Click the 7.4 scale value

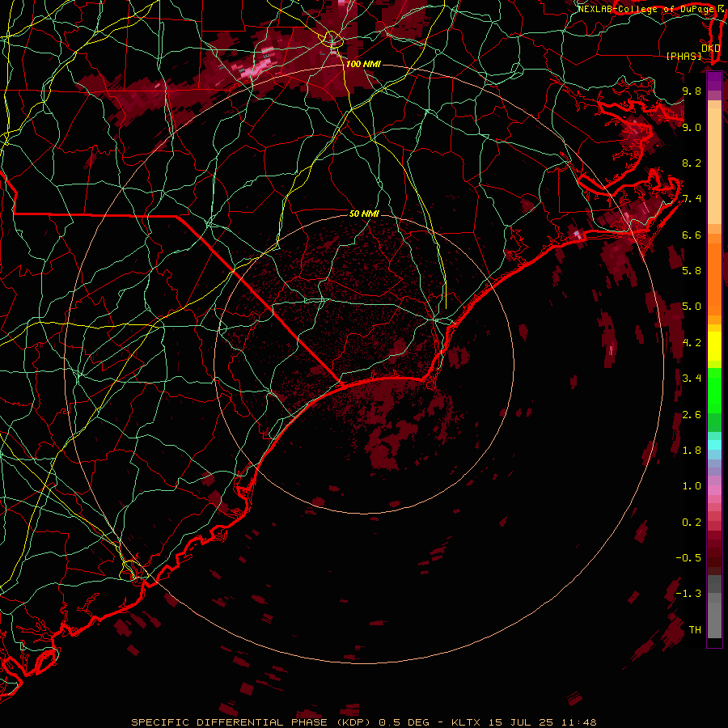click(x=692, y=199)
